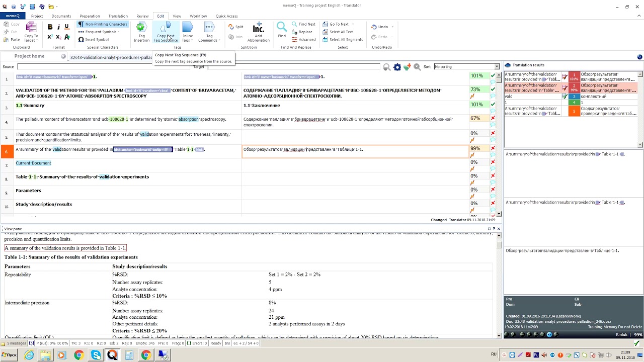This screenshot has height=362, width=644.
Task: Click the Insert Symbol omega icon
Action: pyautogui.click(x=81, y=40)
